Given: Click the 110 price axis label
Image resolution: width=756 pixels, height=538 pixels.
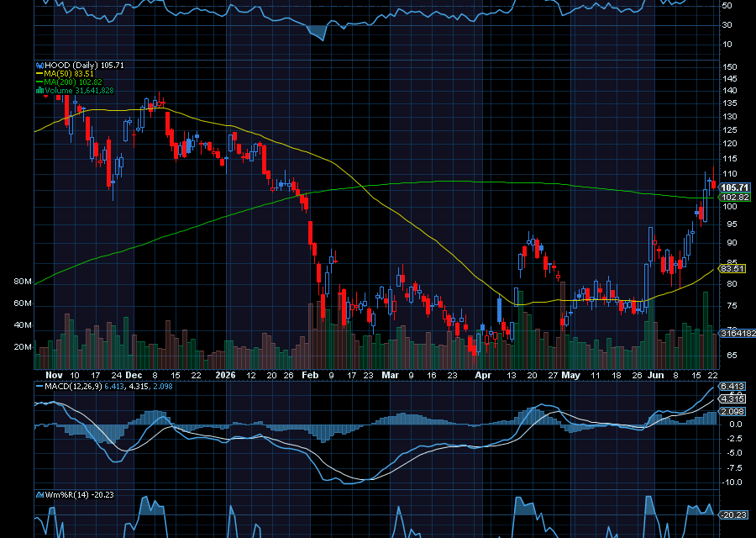Looking at the screenshot, I should 730,174.
